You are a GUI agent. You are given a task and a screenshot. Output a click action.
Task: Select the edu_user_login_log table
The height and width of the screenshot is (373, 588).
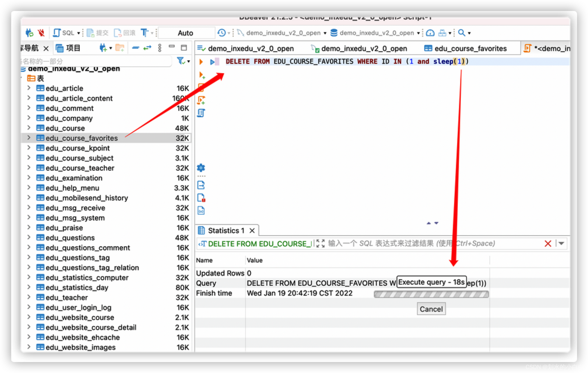[78, 307]
